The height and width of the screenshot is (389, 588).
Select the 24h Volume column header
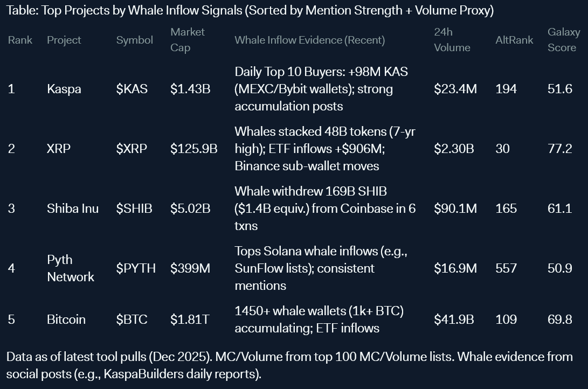click(452, 40)
